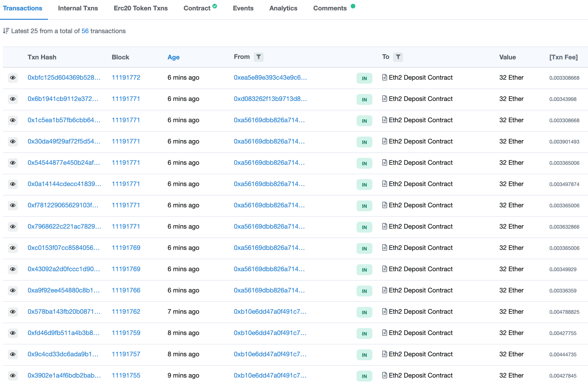Open block 11191772

pos(126,77)
